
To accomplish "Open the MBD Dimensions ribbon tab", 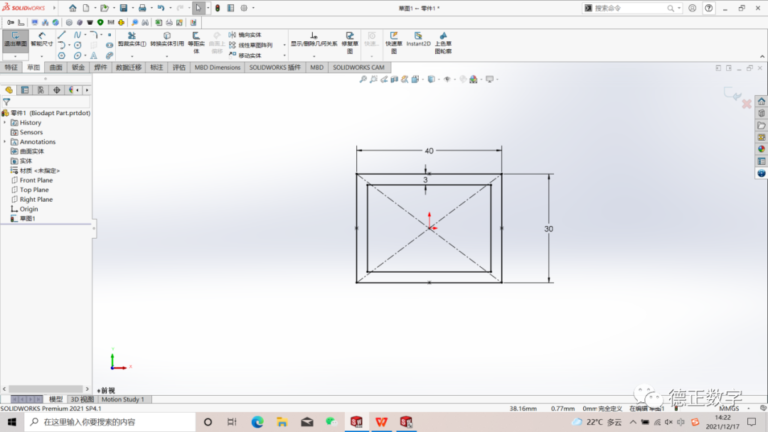I will tap(217, 67).
